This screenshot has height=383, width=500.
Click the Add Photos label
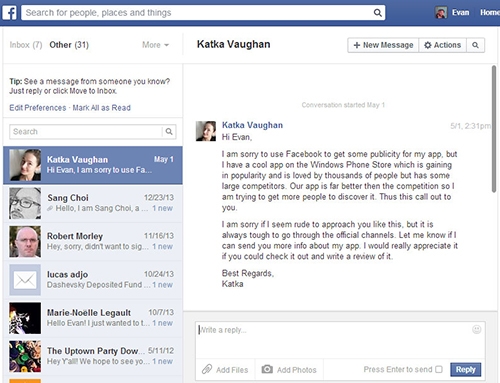point(297,370)
